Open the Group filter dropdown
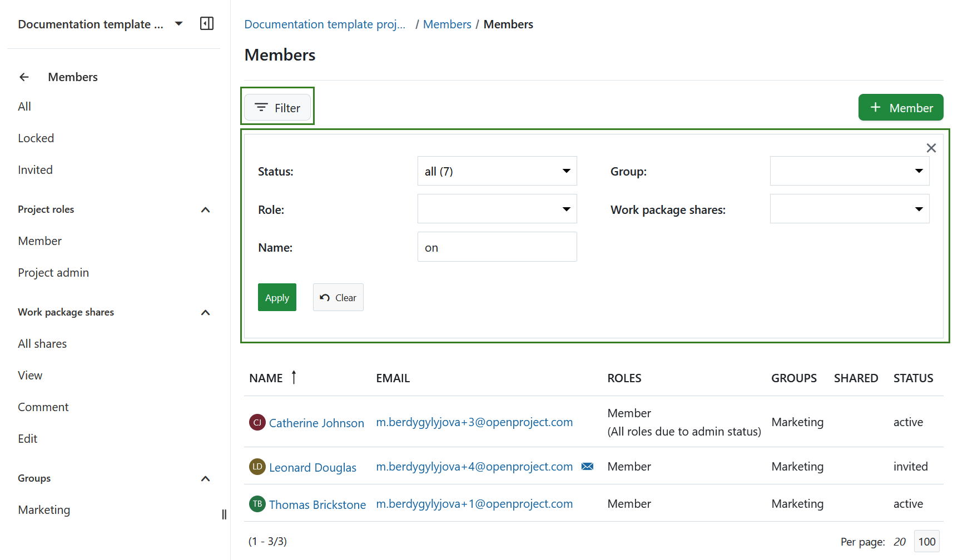The width and height of the screenshot is (953, 560). [x=919, y=171]
